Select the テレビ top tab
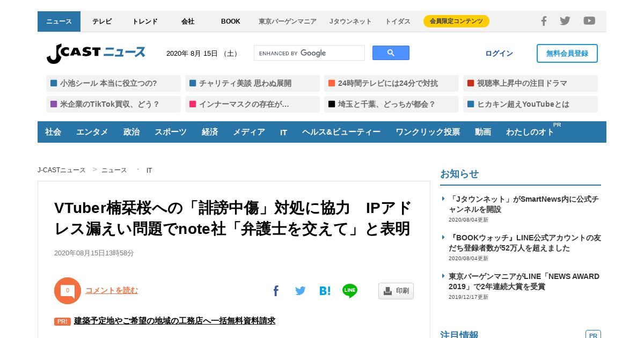Image resolution: width=644 pixels, height=338 pixels. pos(102,21)
